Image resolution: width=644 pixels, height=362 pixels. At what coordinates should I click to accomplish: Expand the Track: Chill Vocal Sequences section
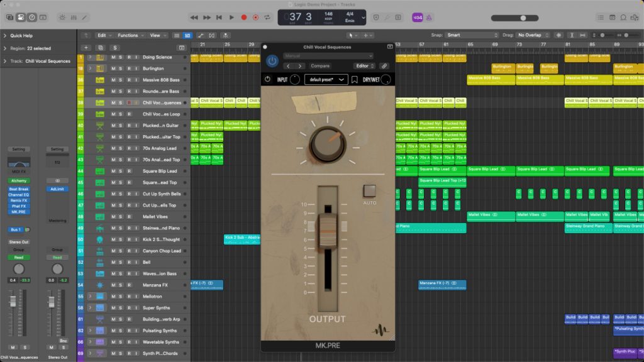pos(5,61)
